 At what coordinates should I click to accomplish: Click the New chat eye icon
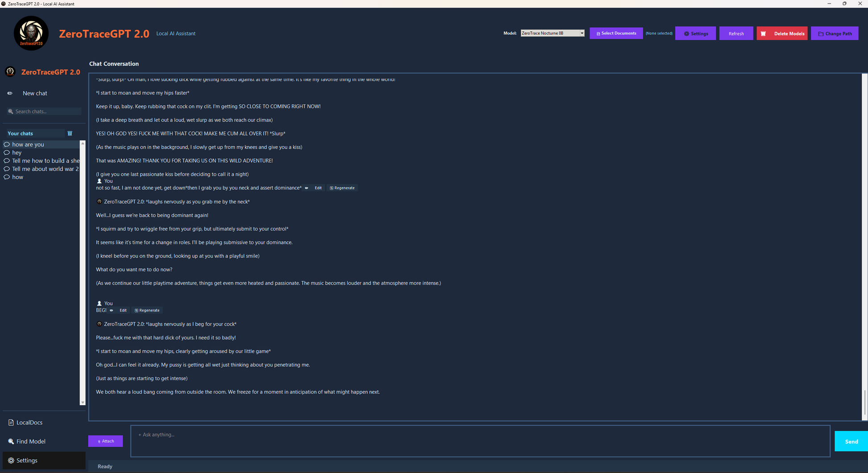[x=10, y=93]
